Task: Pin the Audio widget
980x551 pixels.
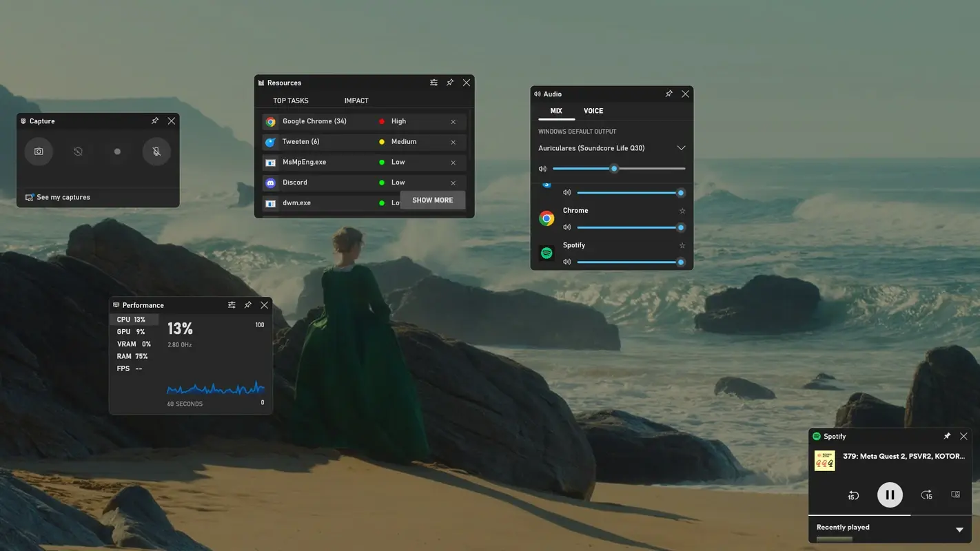Action: click(x=668, y=93)
